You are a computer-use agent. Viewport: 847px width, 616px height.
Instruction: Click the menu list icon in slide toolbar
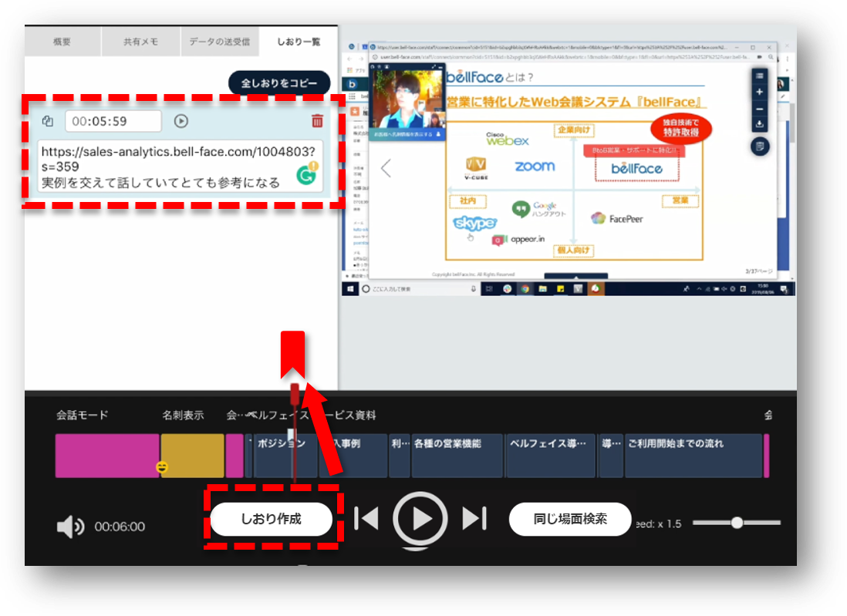pos(759,76)
